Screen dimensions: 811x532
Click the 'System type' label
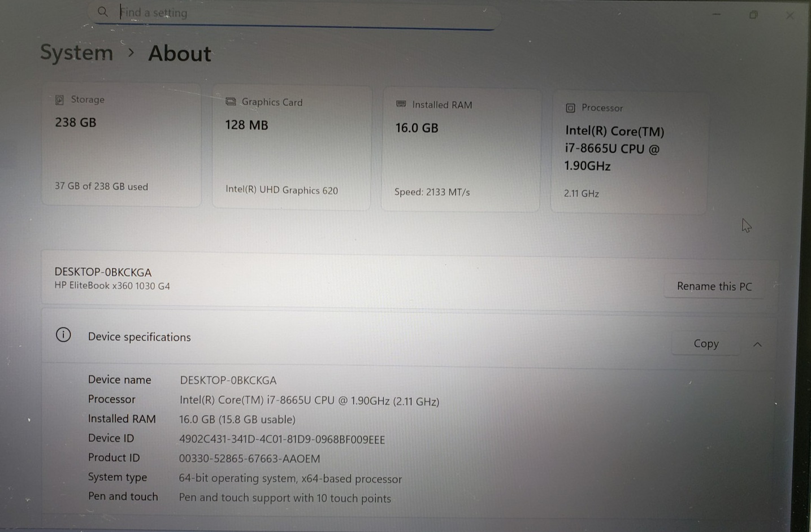(x=117, y=477)
